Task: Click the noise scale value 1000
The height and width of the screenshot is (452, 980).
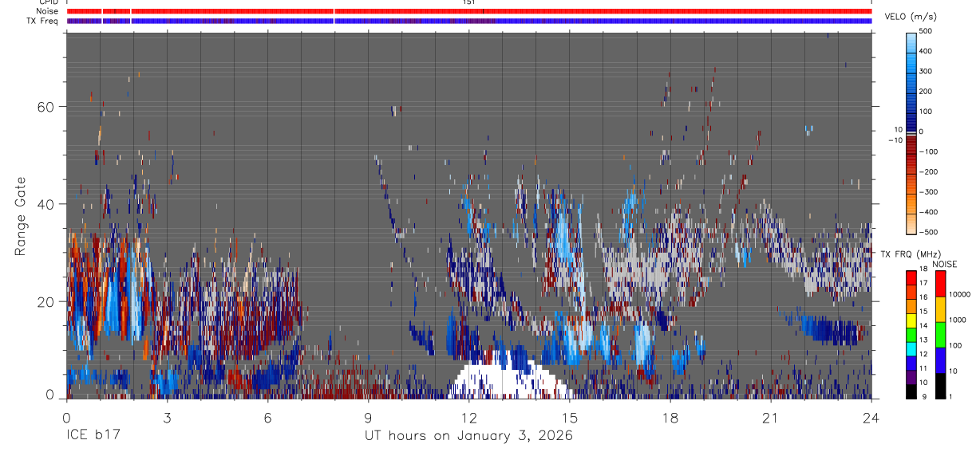Action: click(x=958, y=320)
